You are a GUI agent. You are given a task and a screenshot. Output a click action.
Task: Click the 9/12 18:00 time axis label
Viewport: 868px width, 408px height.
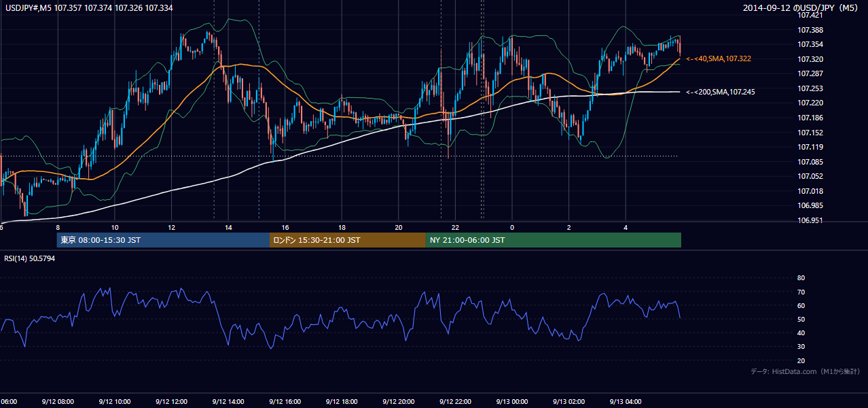342,402
